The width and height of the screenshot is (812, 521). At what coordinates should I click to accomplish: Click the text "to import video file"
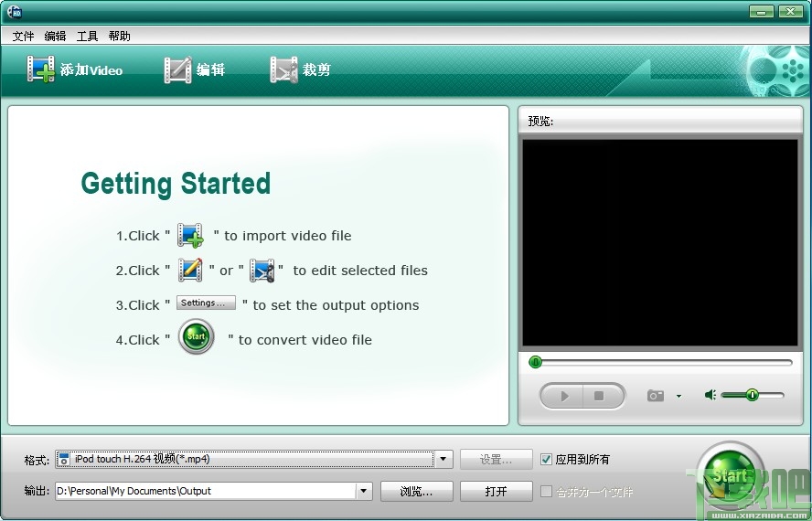(287, 236)
